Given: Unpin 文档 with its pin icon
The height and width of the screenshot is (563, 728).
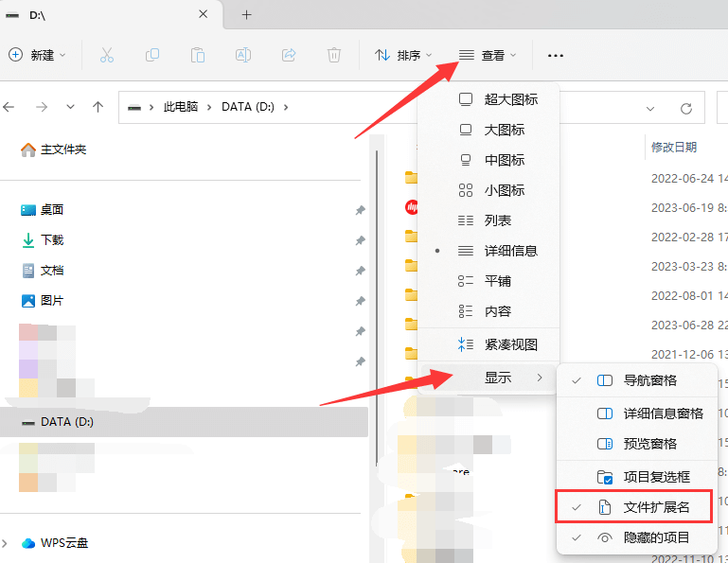Looking at the screenshot, I should 361,271.
